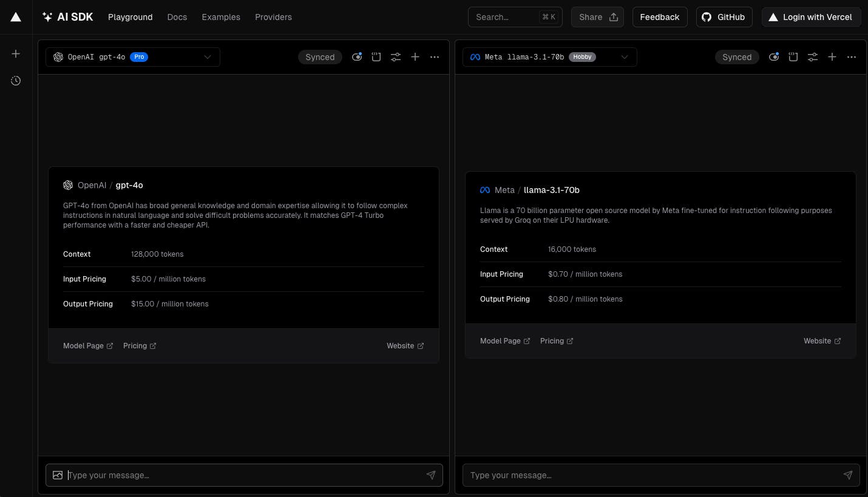Open the code view icon in gpt-4o panel
This screenshot has width=868, height=497.
[376, 57]
